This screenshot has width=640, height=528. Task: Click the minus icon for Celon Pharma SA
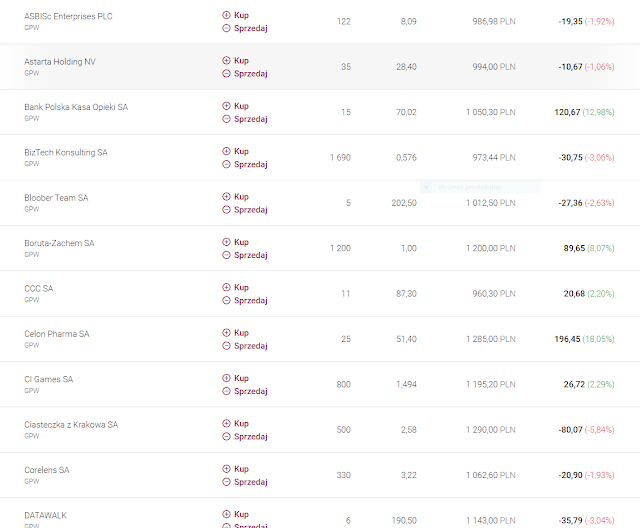point(227,345)
